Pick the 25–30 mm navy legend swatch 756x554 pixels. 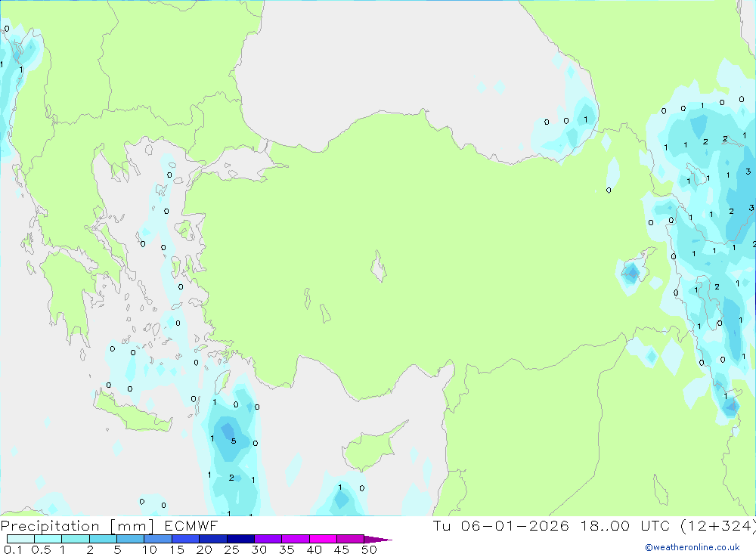point(240,539)
